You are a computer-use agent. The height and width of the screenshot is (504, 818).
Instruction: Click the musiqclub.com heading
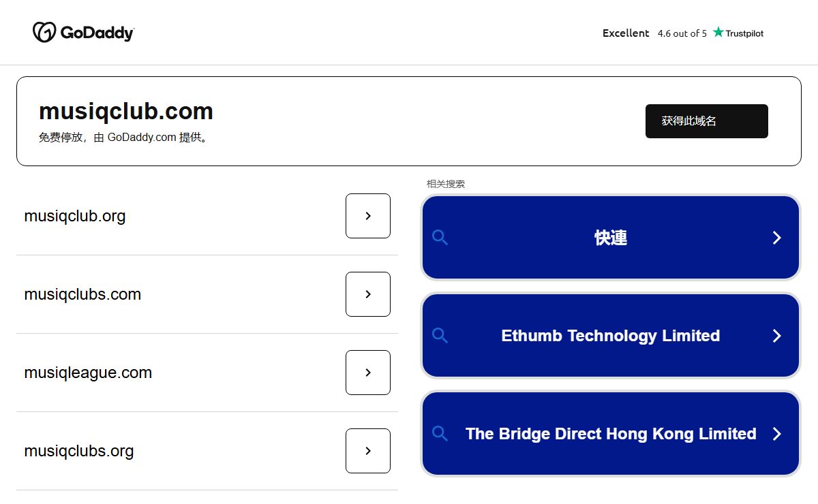(x=126, y=111)
